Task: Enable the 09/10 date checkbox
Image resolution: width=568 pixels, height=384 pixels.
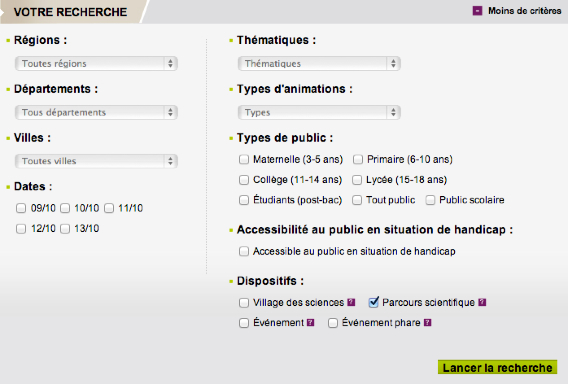Action: pos(21,208)
